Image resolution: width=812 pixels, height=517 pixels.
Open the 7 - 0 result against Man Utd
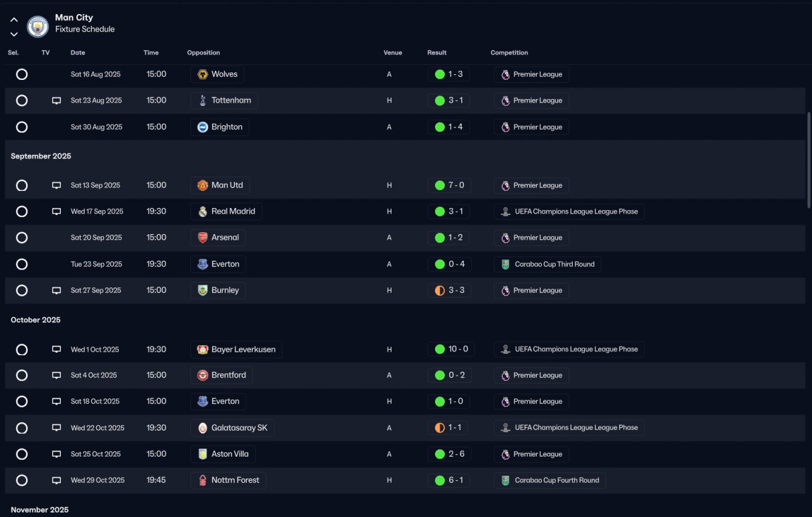(x=449, y=185)
